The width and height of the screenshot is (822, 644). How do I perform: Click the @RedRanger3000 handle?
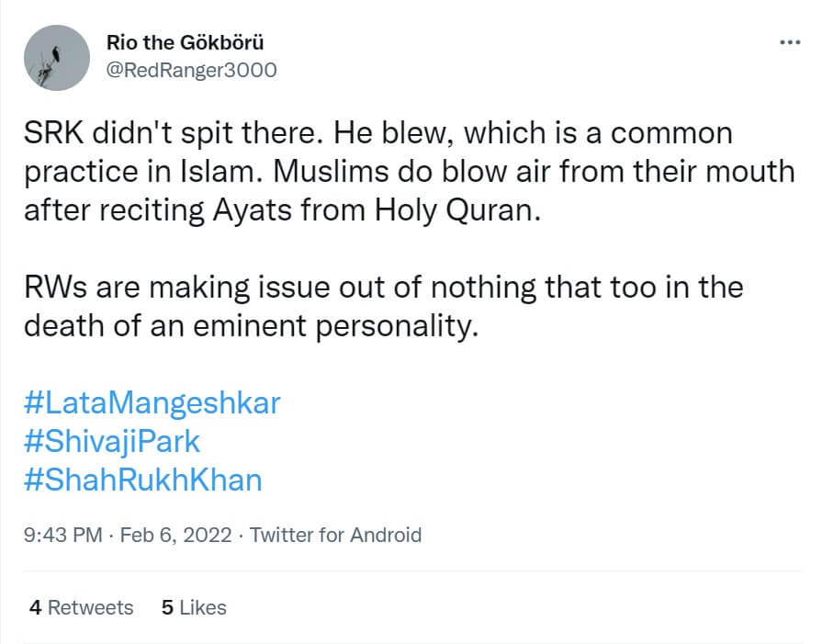(x=192, y=70)
